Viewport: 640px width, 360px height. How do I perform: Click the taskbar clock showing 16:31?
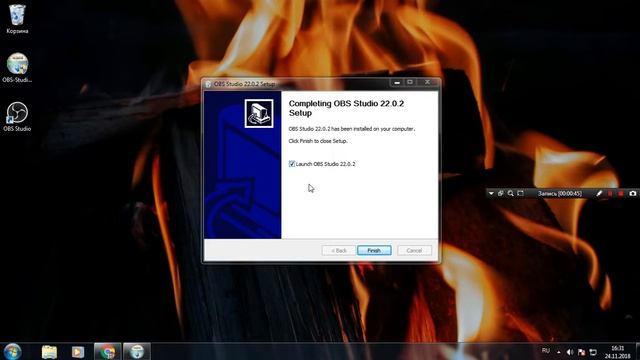(x=617, y=352)
